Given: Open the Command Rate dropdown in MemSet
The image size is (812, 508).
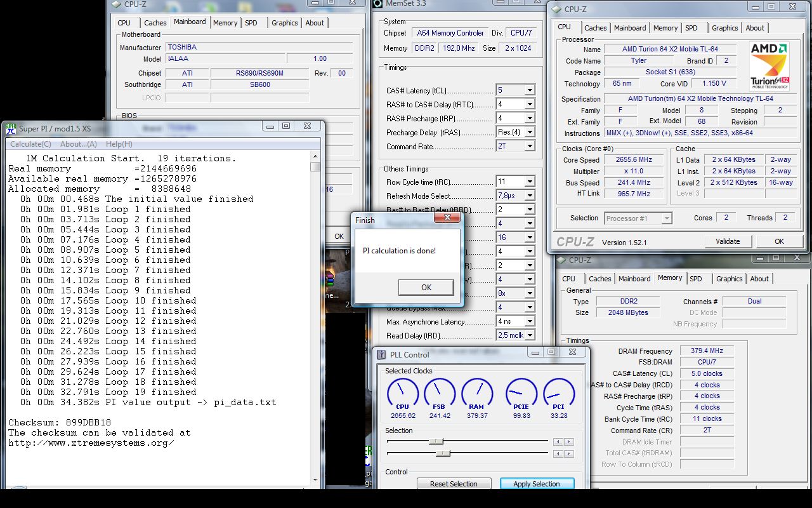Looking at the screenshot, I should click(x=529, y=147).
